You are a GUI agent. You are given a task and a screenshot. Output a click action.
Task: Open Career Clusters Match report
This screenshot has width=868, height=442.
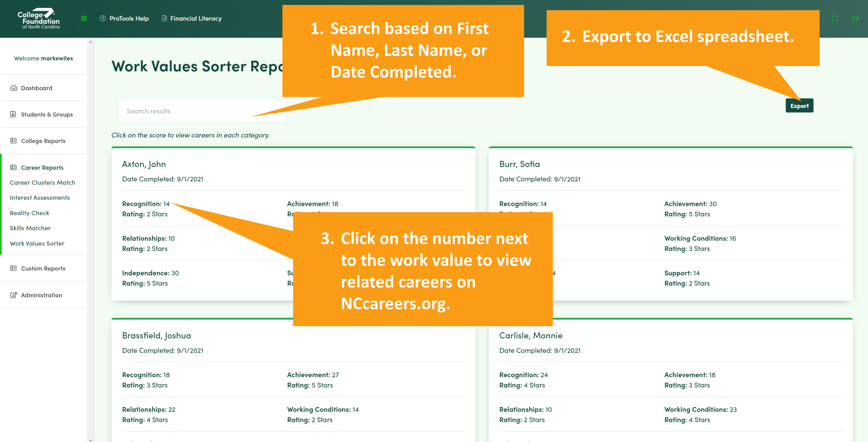[42, 182]
